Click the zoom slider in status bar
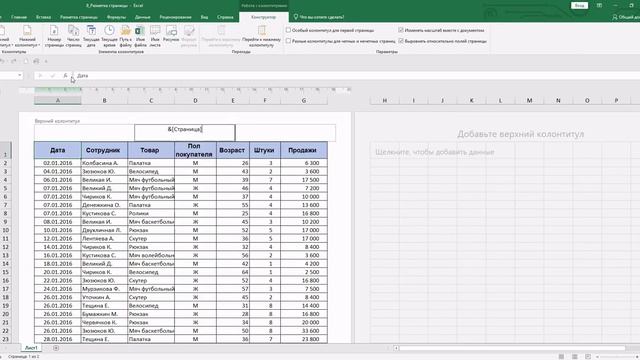This screenshot has height=360, width=640. tap(618, 356)
